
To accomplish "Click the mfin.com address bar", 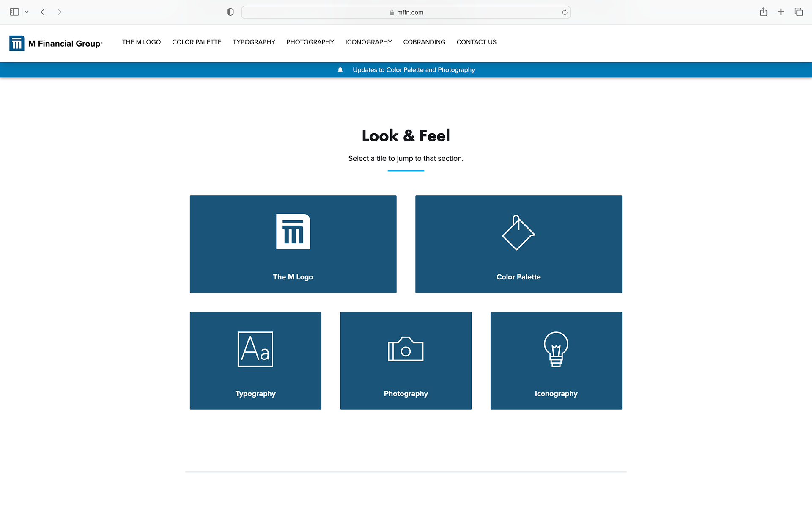I will click(406, 12).
